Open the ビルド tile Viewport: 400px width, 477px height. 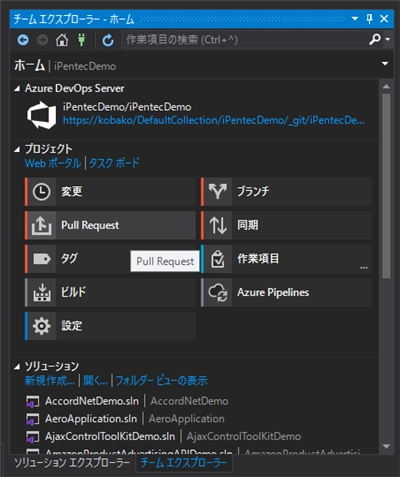[110, 293]
